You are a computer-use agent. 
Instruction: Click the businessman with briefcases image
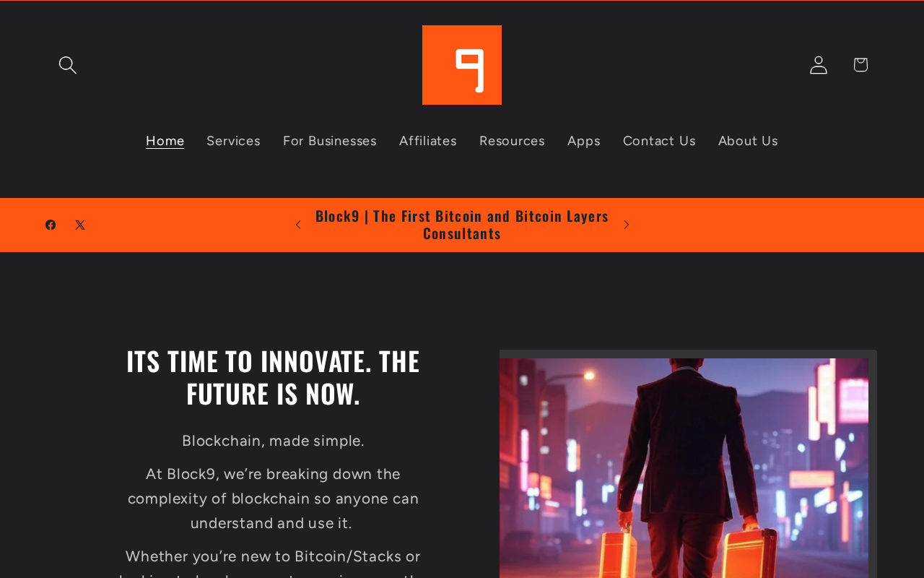tap(684, 468)
